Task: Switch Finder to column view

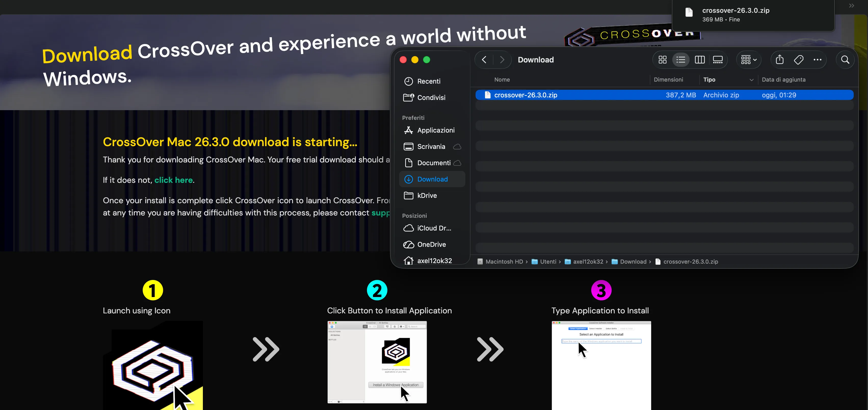Action: click(x=700, y=60)
